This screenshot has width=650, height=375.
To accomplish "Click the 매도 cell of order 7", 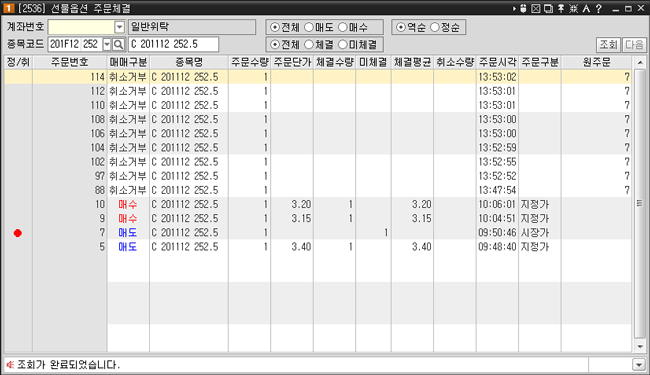I will pyautogui.click(x=128, y=232).
